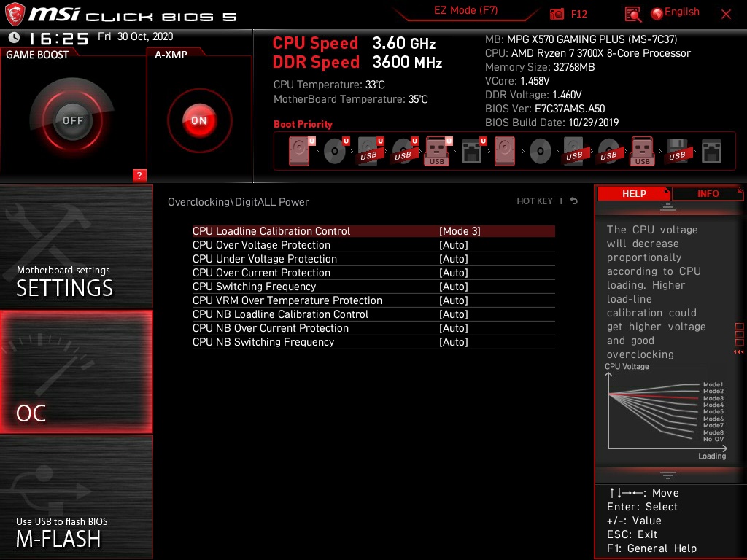
Task: Open the OC overclocking section
Action: 76,372
